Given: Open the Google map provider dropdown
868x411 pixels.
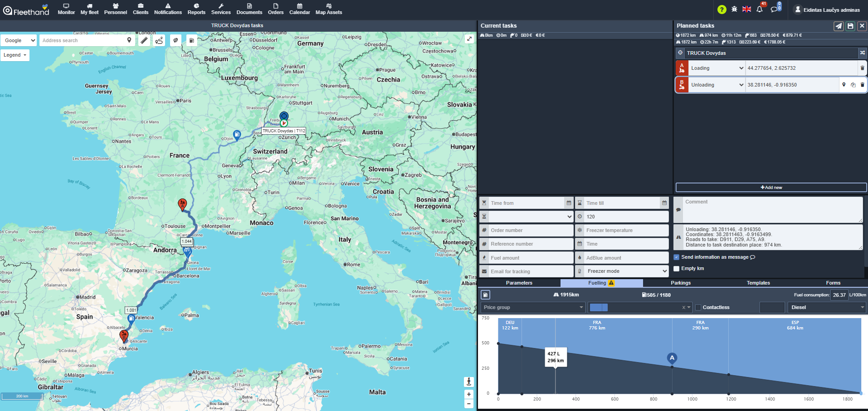Looking at the screenshot, I should (x=19, y=41).
